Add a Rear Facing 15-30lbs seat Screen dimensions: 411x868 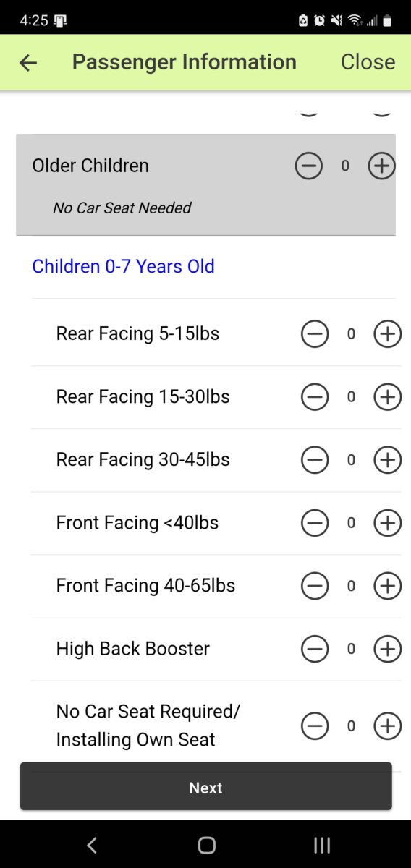(x=387, y=397)
